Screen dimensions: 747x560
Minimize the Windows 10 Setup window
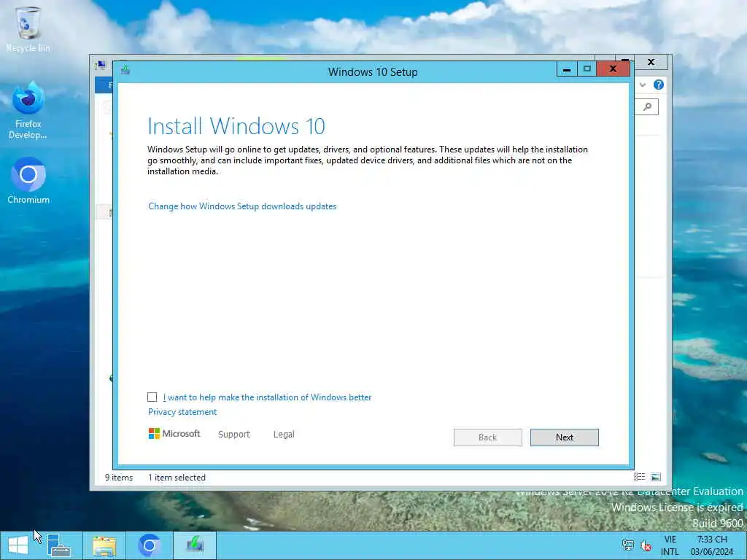(567, 69)
